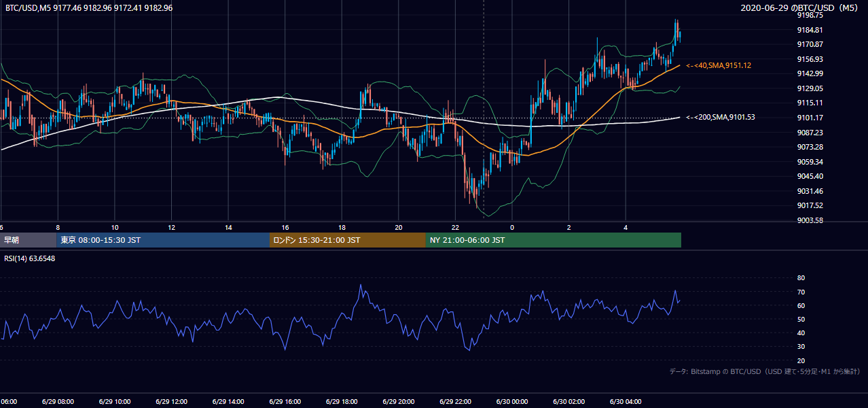
Task: Click price axis label 9170.87
Action: (x=810, y=44)
